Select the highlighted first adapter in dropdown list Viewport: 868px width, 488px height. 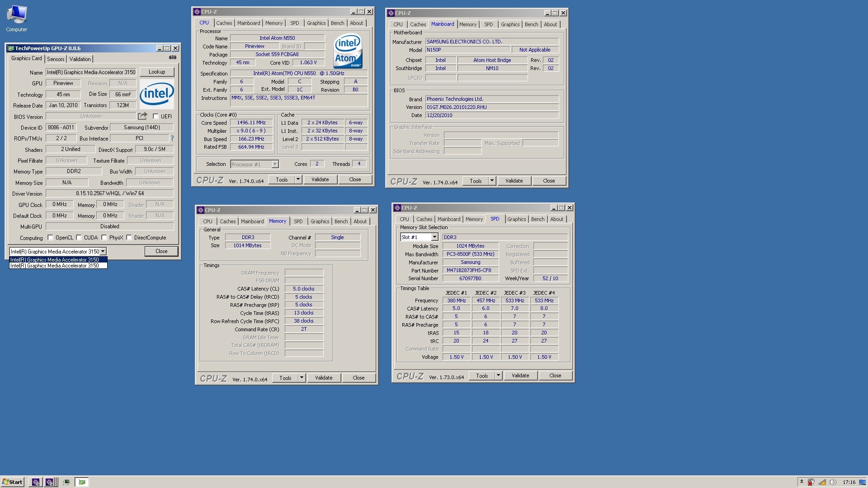[58, 260]
